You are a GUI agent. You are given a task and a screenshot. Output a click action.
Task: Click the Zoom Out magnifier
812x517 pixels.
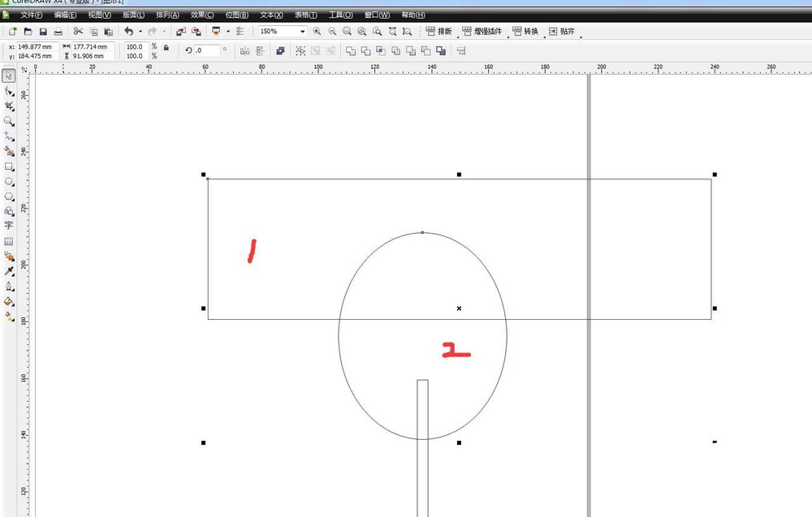click(x=332, y=32)
